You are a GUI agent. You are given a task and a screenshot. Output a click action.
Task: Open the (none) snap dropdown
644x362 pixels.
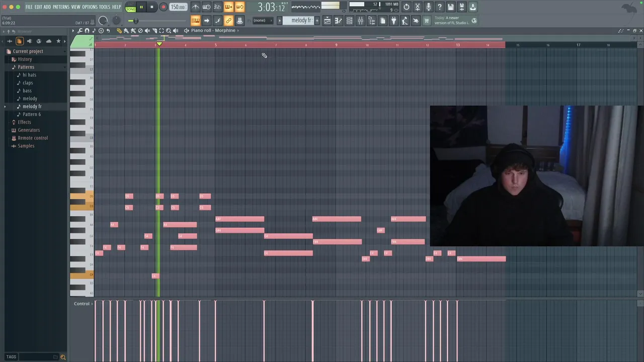(x=262, y=21)
